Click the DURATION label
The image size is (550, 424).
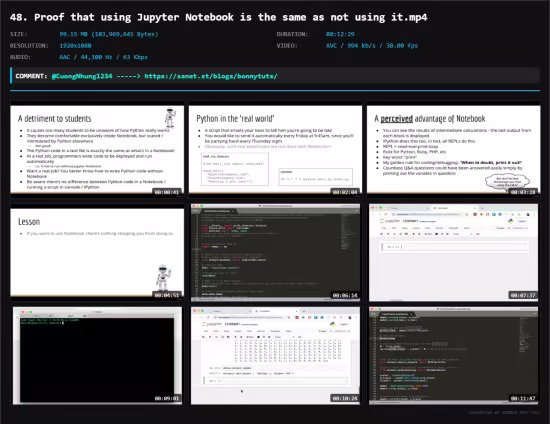point(292,34)
